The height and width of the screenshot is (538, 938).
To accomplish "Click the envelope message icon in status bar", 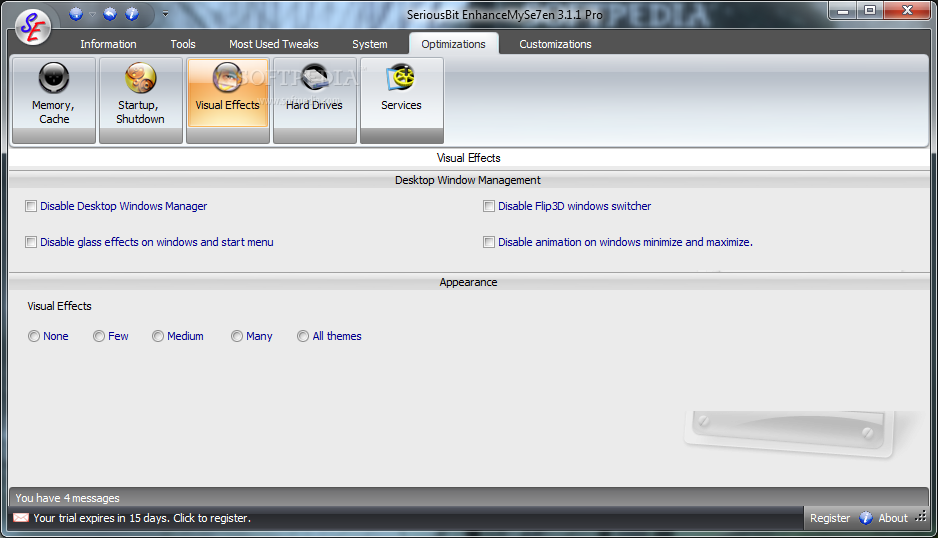I will [21, 518].
